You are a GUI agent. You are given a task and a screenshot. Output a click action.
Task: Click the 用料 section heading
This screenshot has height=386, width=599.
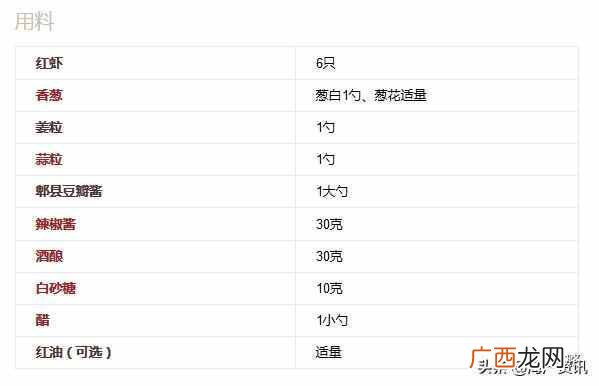34,21
